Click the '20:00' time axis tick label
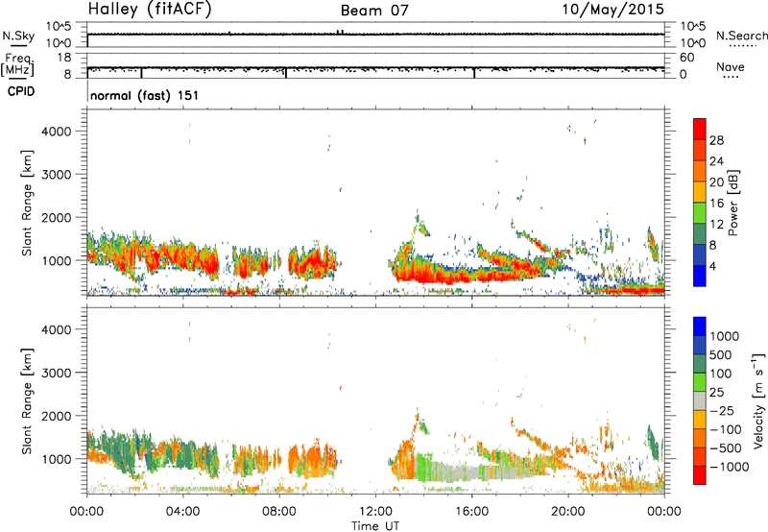Screen dimensions: 768x532 (x=568, y=512)
